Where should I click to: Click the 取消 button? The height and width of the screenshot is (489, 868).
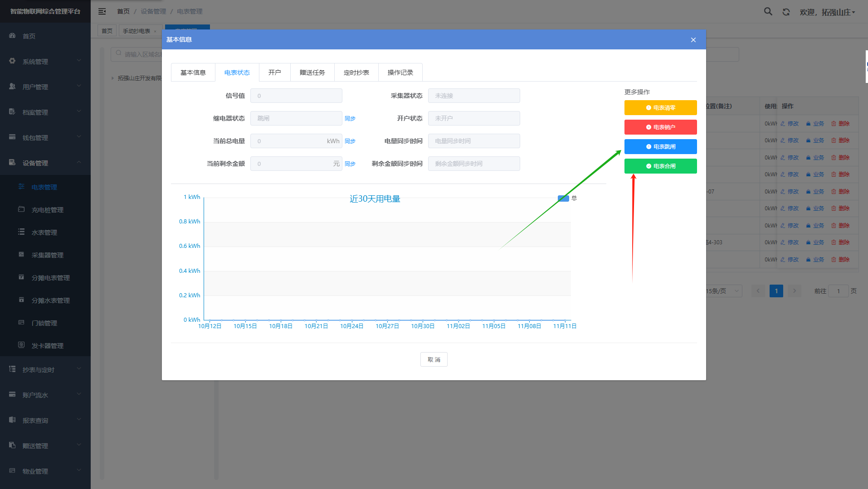coord(434,359)
